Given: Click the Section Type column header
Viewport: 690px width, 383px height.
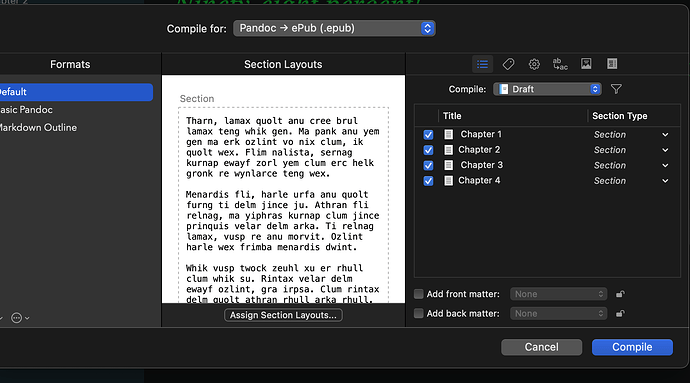Looking at the screenshot, I should 620,116.
